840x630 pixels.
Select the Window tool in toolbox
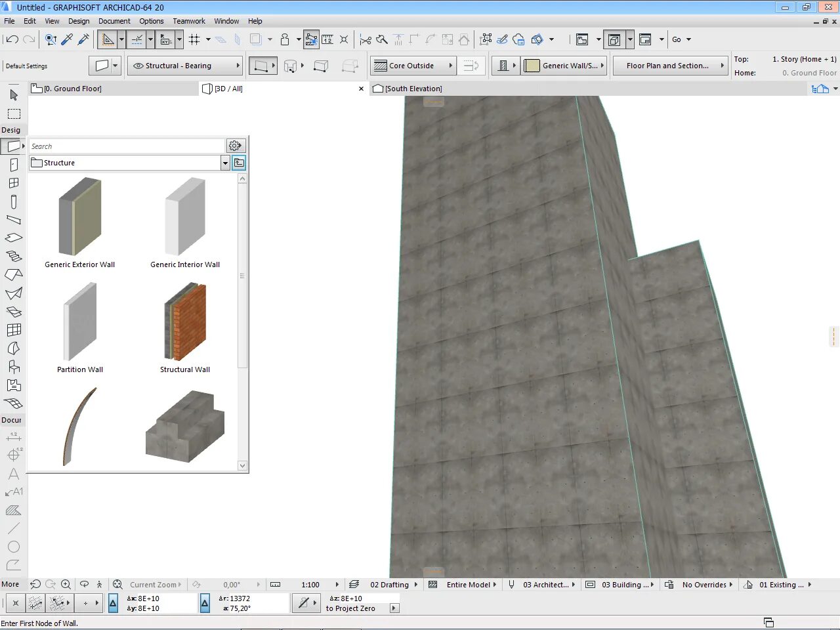pyautogui.click(x=14, y=183)
